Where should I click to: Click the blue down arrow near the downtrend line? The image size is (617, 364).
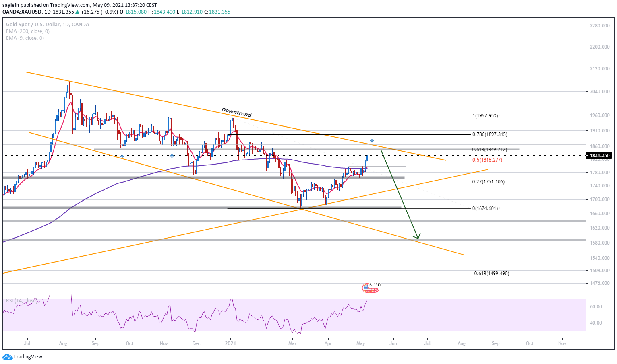[372, 141]
